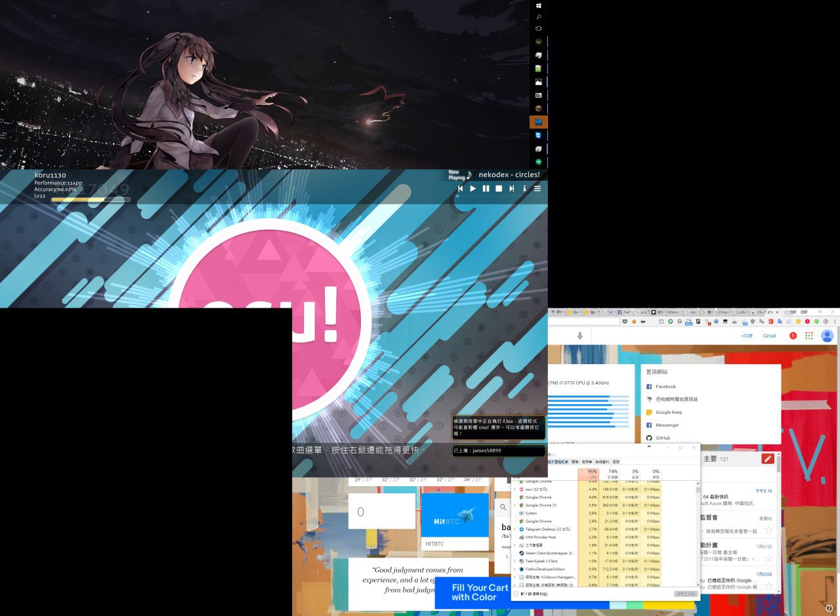Skip to next track in osu! player
840x616 pixels.
tap(511, 188)
